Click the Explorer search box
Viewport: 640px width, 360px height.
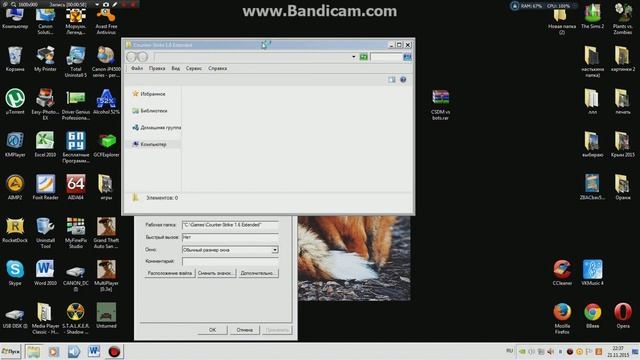point(386,57)
